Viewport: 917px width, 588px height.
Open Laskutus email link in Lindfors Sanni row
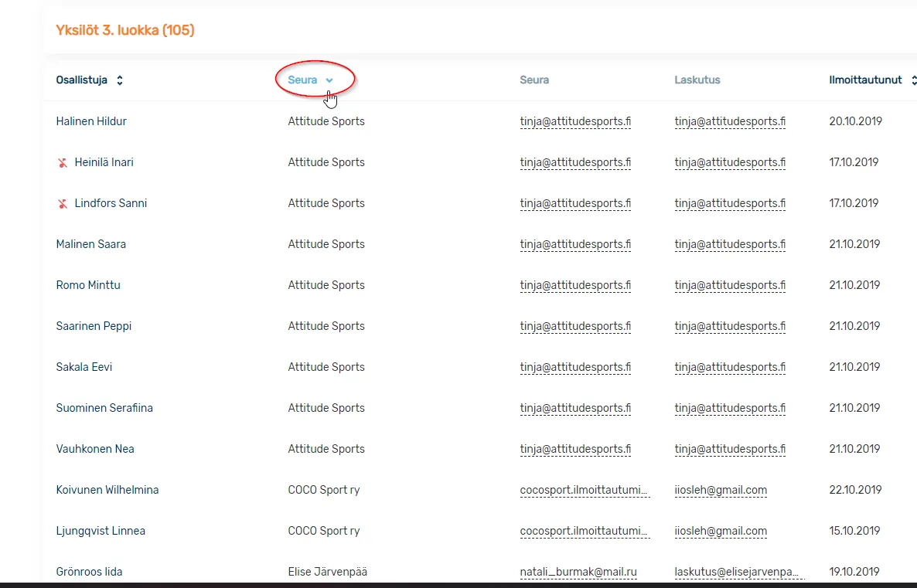[730, 203]
